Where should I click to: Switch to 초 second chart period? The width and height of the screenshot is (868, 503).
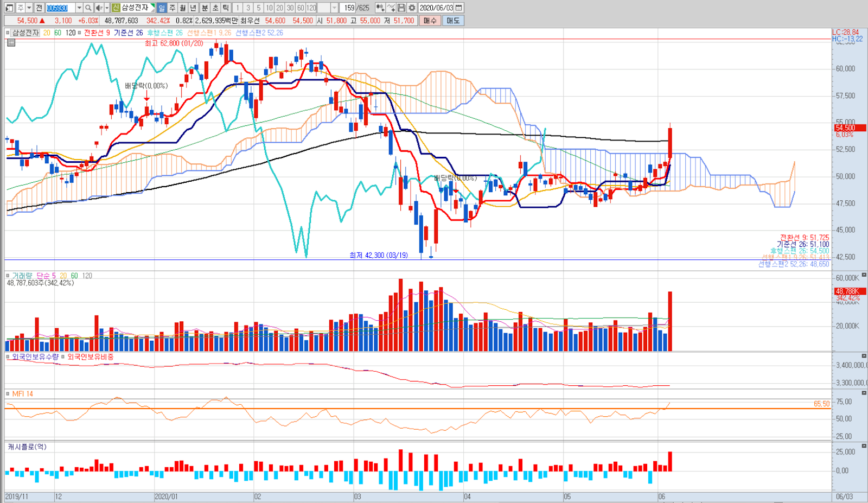coord(215,8)
